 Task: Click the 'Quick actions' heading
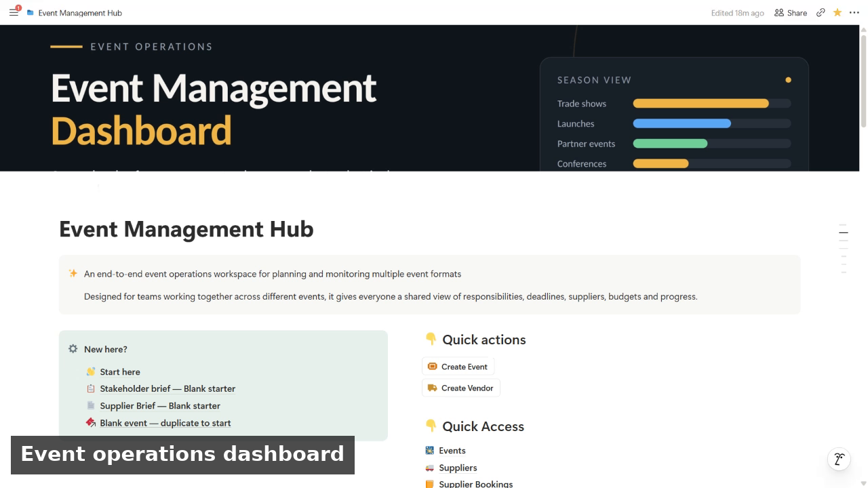pos(484,340)
